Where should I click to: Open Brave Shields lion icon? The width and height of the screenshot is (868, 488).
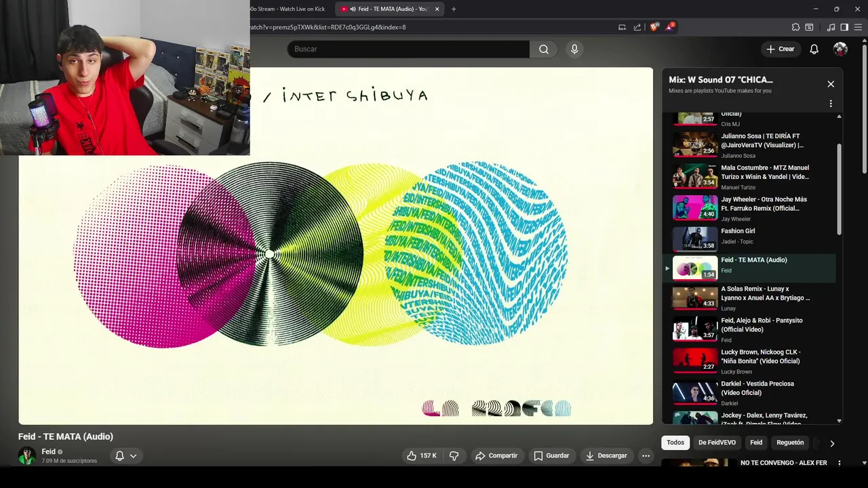tap(654, 27)
